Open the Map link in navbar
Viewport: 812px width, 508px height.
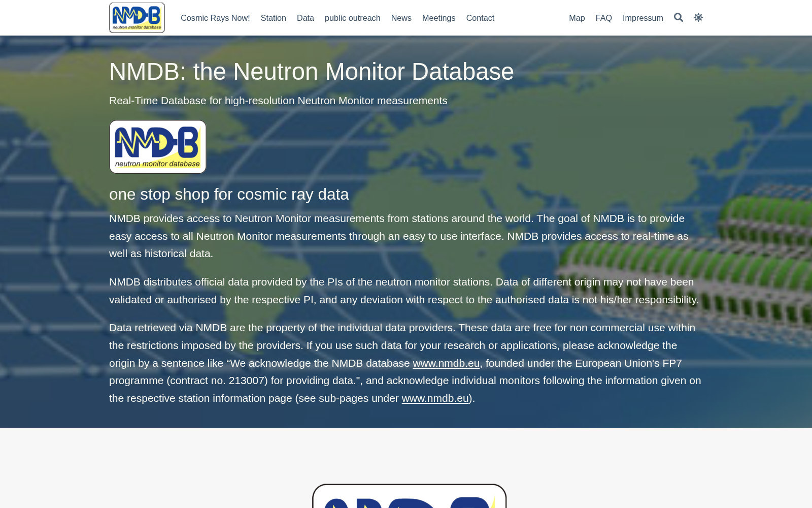click(x=577, y=18)
